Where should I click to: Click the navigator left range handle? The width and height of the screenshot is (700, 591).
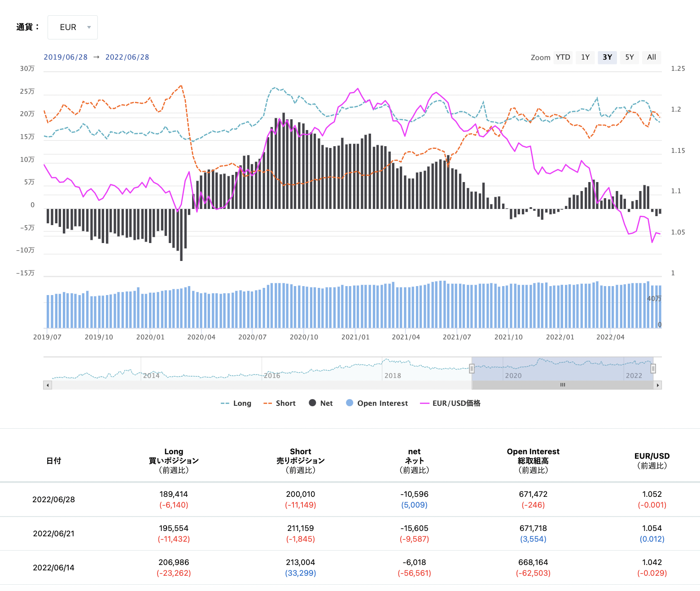pos(472,369)
